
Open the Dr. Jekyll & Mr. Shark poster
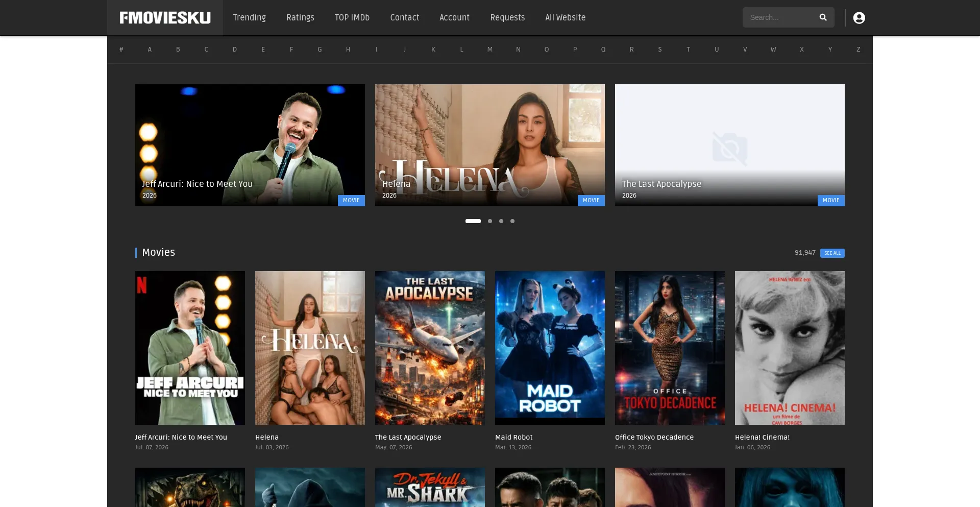[x=430, y=488]
